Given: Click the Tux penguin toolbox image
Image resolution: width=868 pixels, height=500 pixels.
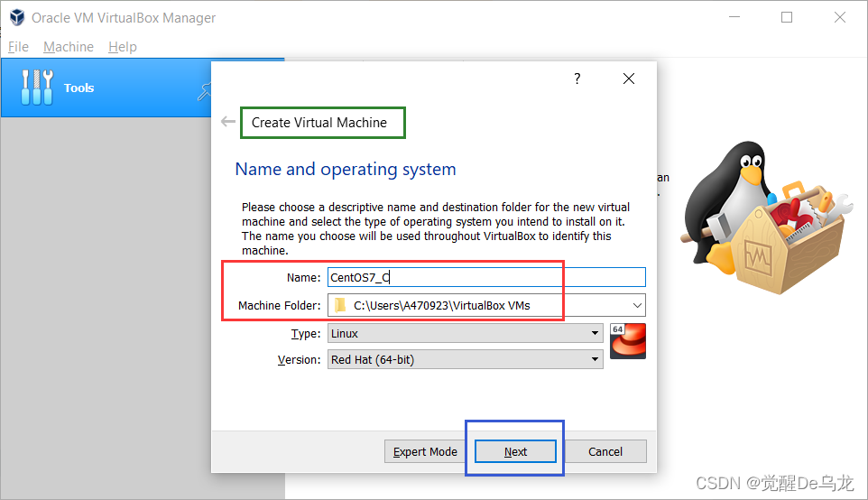Looking at the screenshot, I should (x=767, y=217).
